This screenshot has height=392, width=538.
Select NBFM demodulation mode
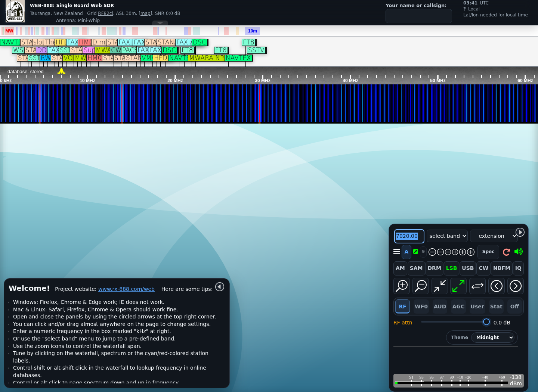[501, 268]
